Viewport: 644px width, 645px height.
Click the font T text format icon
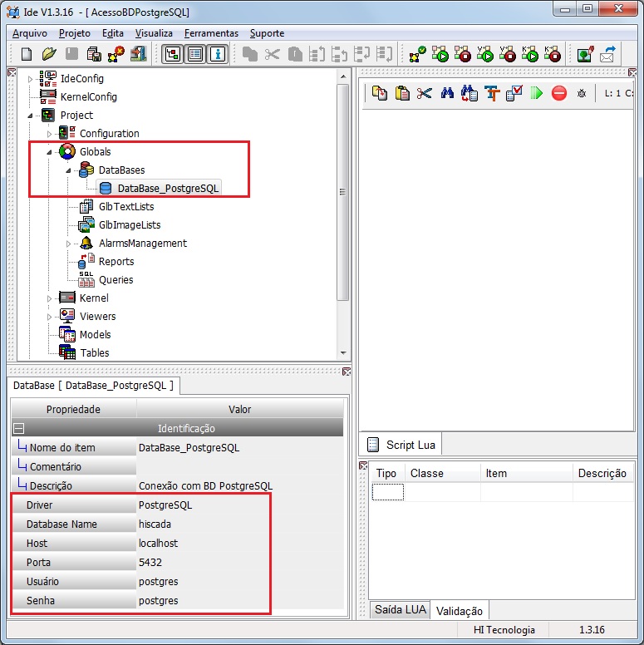pyautogui.click(x=491, y=93)
